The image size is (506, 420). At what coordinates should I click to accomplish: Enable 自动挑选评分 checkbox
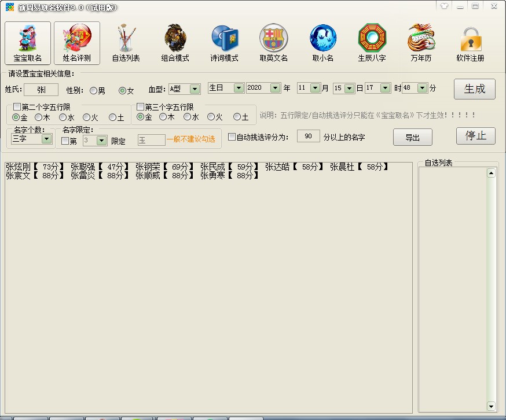[232, 137]
